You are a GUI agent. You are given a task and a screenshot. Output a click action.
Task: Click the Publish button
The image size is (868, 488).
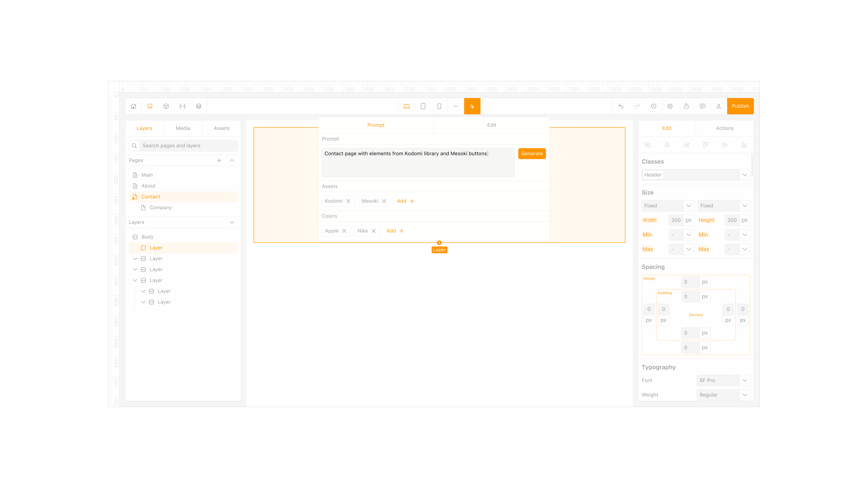tap(740, 106)
